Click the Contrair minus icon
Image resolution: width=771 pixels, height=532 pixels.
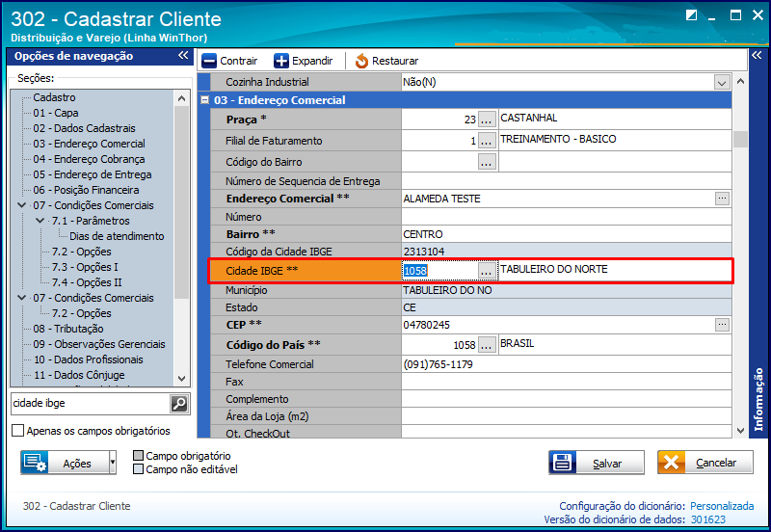click(209, 61)
